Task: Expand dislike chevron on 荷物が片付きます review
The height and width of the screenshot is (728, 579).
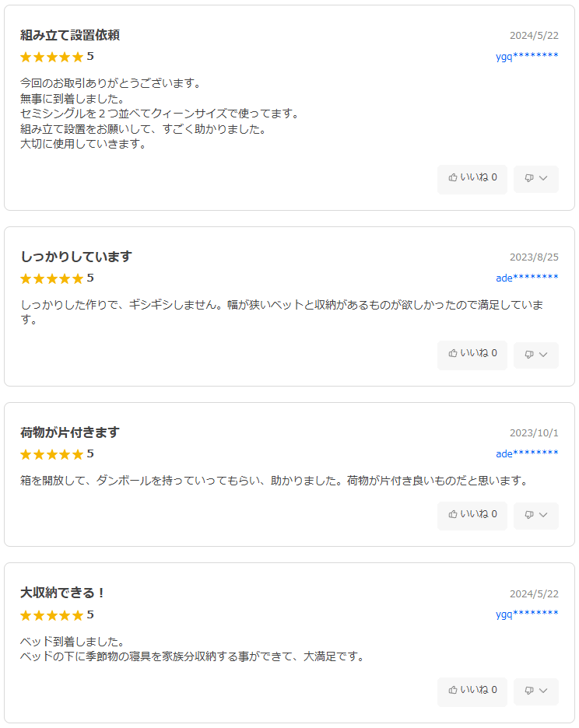Action: pyautogui.click(x=543, y=514)
